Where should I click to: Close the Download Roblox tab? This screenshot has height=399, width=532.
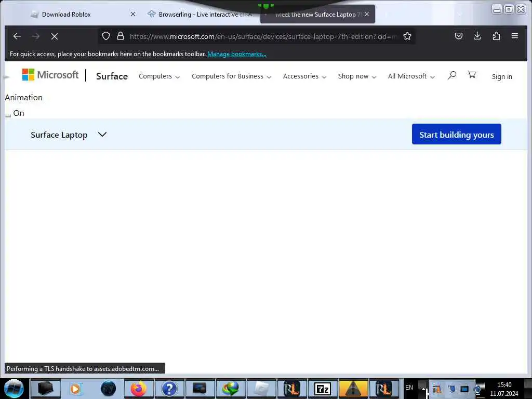click(133, 14)
